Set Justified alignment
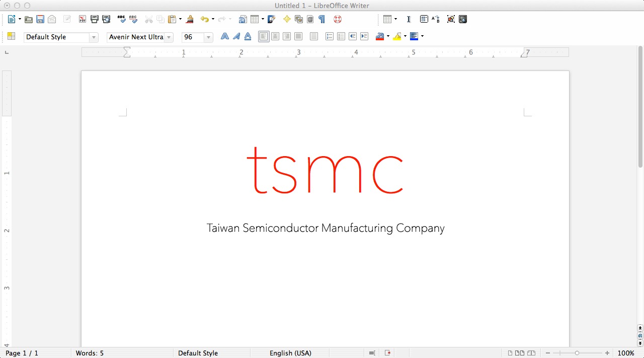Image resolution: width=644 pixels, height=358 pixels. point(298,36)
